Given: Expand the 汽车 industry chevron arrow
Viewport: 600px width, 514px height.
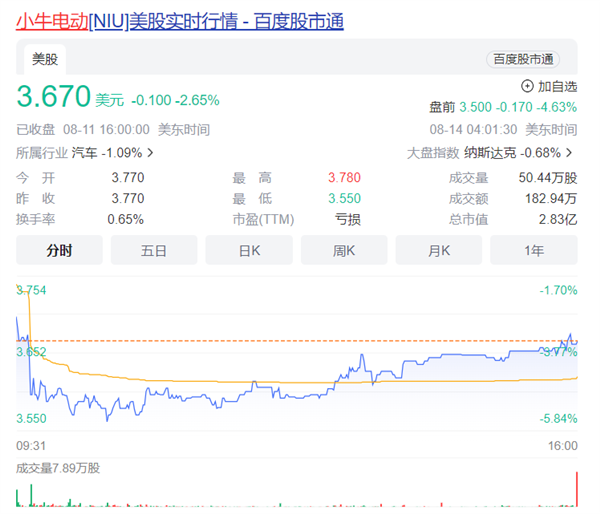Looking at the screenshot, I should pyautogui.click(x=150, y=153).
